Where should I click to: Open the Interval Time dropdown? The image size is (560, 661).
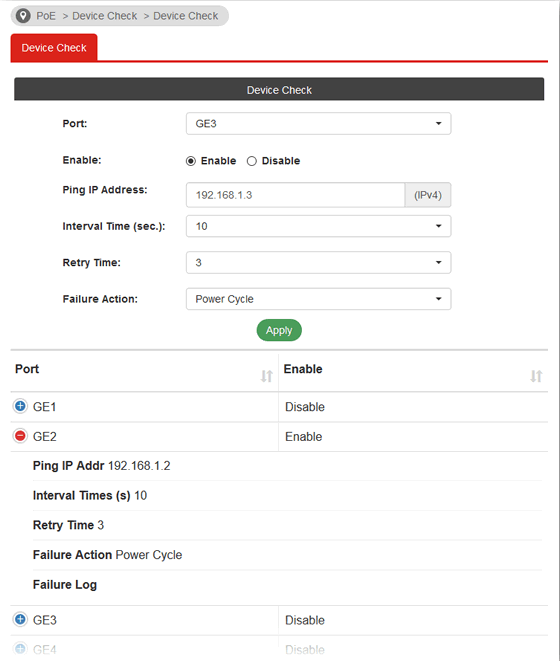coord(318,226)
